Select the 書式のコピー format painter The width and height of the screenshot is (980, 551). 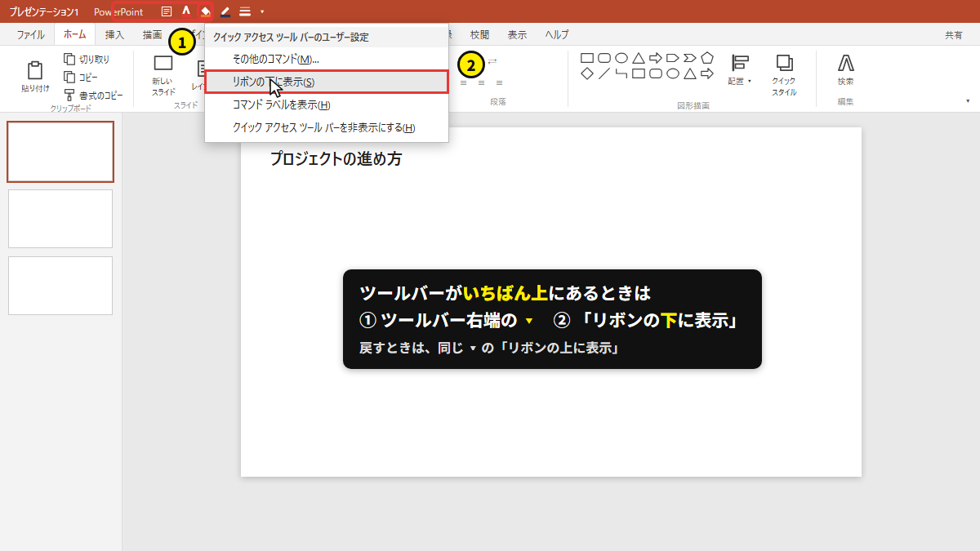pos(94,96)
